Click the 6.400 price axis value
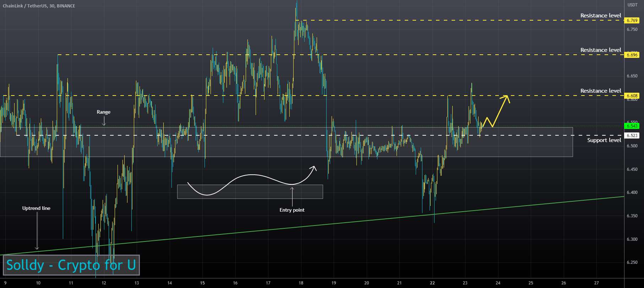This screenshot has width=644, height=288. (x=632, y=192)
